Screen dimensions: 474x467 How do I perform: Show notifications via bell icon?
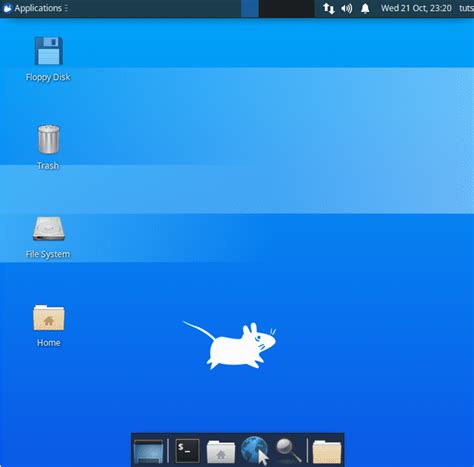[x=365, y=8]
